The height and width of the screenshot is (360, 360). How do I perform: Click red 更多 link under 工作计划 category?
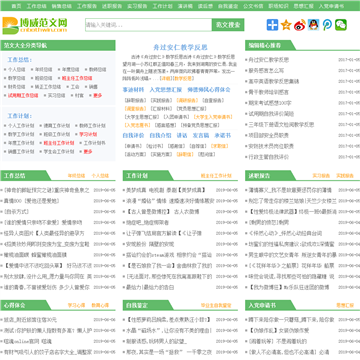tap(88, 151)
